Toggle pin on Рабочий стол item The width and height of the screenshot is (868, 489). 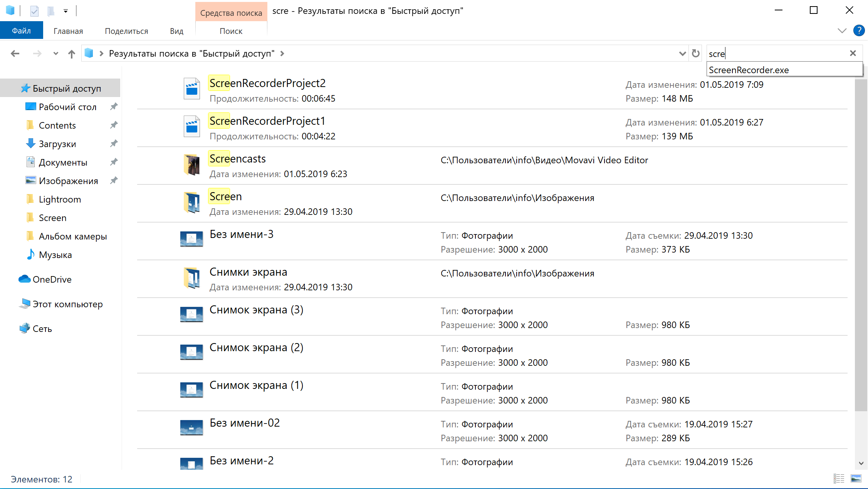tap(114, 107)
